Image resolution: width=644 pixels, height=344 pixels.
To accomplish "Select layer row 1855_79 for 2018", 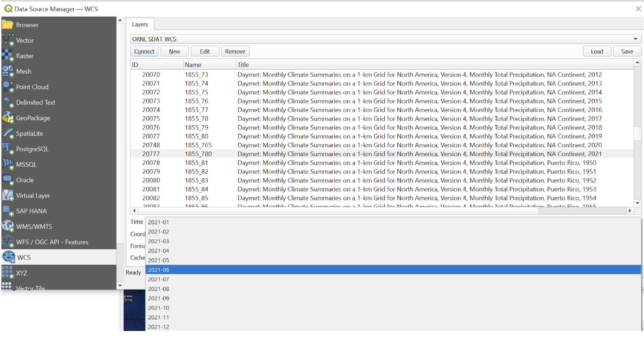I will click(382, 127).
